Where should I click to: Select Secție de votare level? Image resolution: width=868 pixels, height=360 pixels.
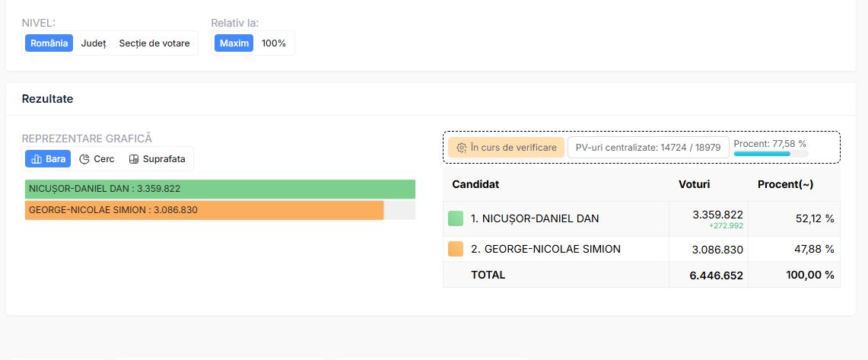pos(154,43)
